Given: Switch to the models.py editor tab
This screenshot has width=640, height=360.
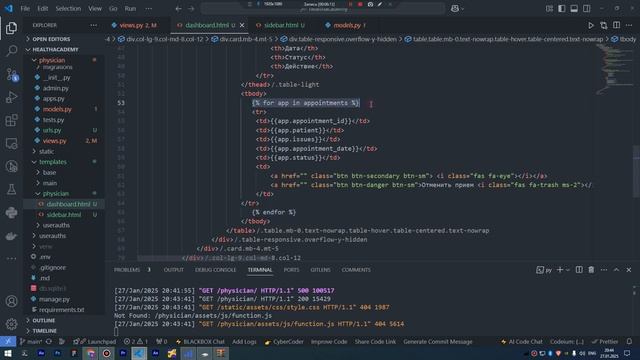Looking at the screenshot, I should [347, 25].
